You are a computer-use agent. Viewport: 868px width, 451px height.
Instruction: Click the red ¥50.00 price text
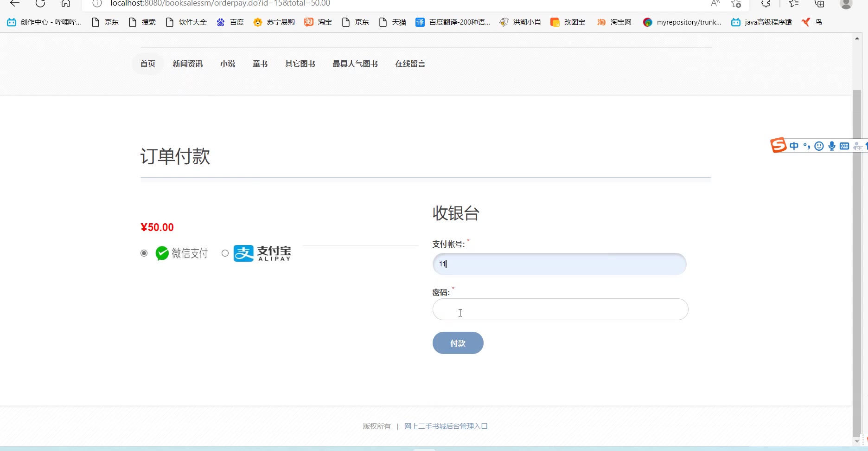157,227
